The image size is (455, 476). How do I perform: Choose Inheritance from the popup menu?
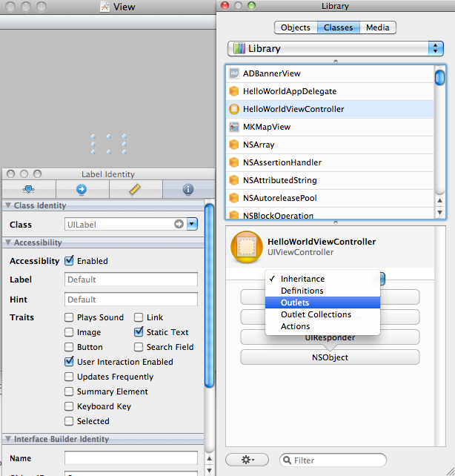click(x=322, y=279)
